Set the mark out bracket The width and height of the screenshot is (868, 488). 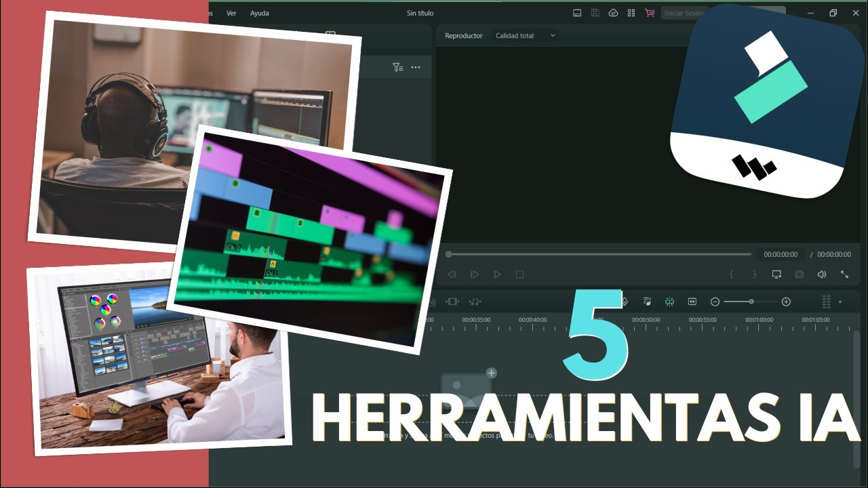point(754,274)
